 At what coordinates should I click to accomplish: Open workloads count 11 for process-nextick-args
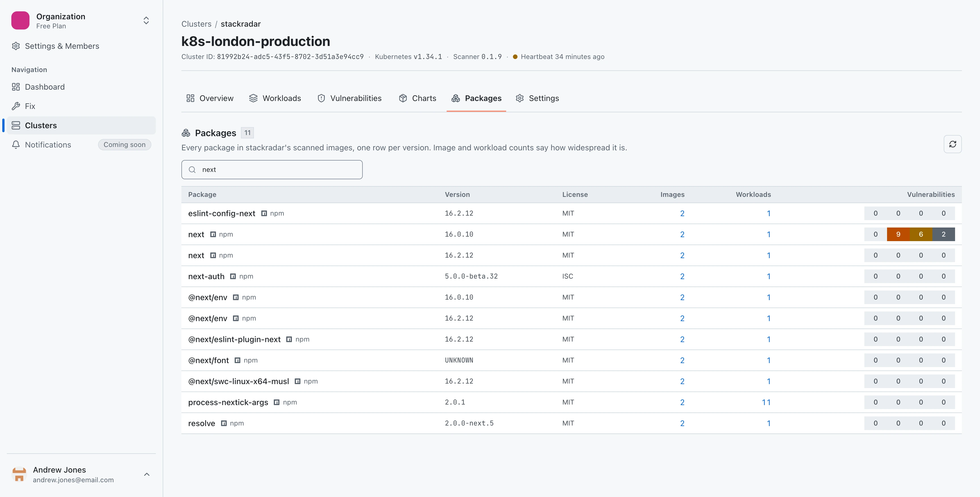tap(766, 402)
